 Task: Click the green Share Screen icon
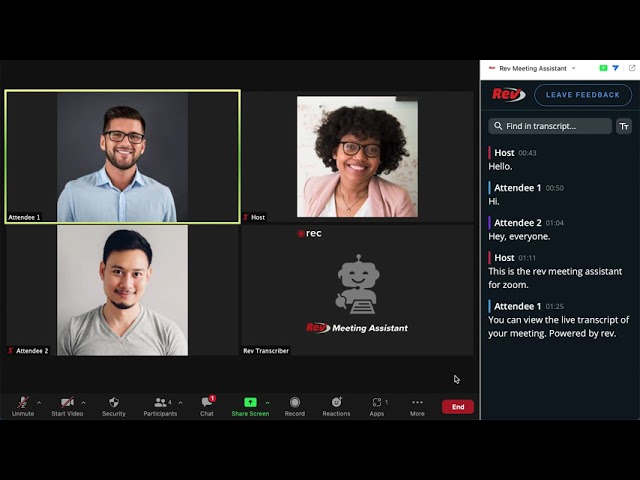click(x=250, y=402)
